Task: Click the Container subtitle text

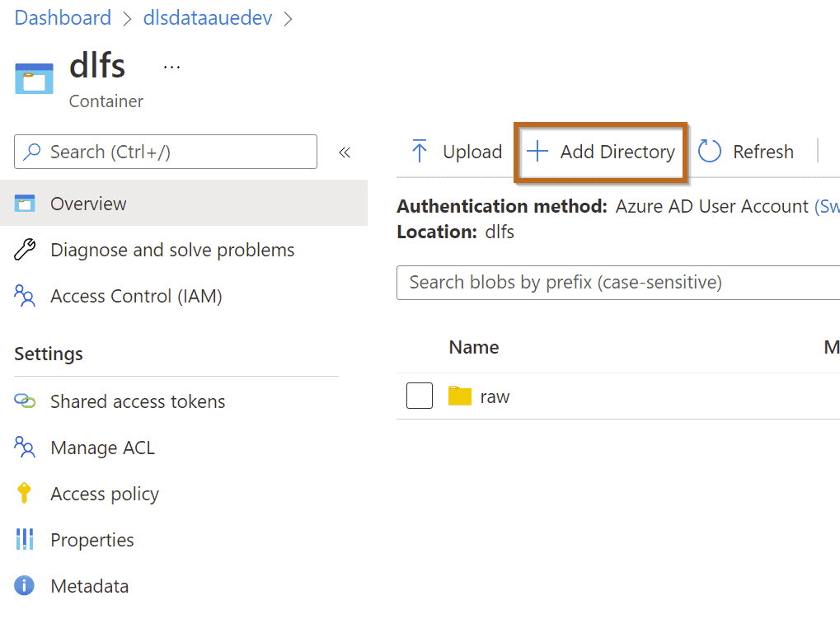Action: [x=106, y=101]
